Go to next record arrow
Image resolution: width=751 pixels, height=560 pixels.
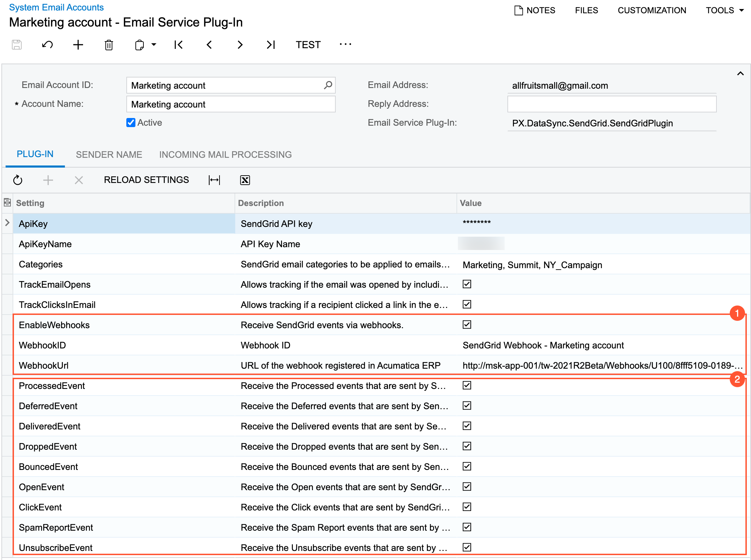[x=240, y=45]
